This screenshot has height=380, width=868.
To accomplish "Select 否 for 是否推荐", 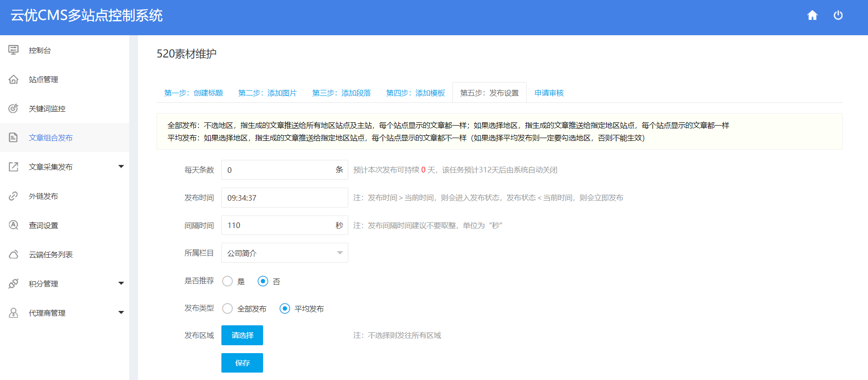I will point(263,281).
